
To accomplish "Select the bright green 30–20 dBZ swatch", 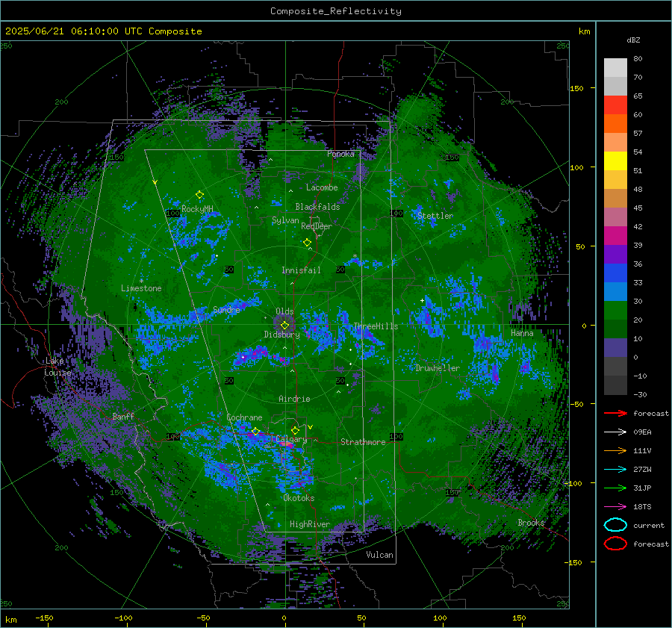I will click(x=615, y=311).
